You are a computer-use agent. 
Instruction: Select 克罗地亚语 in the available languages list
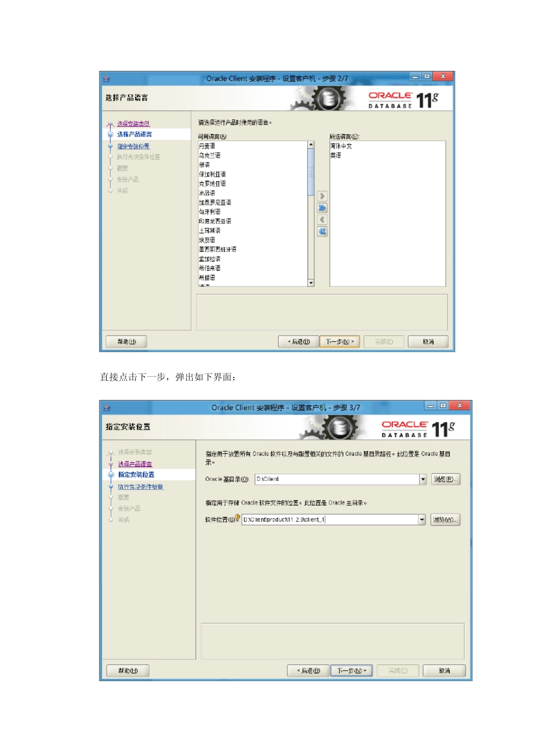(x=212, y=184)
